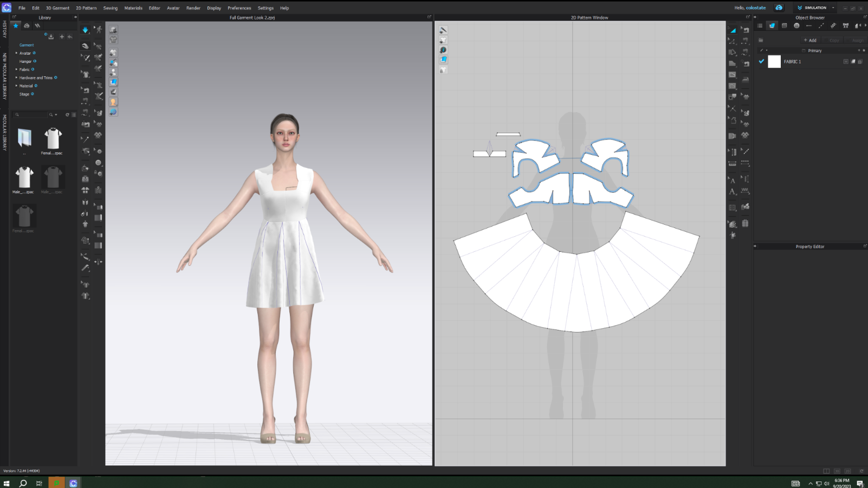Click the plus icon to add Library folder
This screenshot has height=488, width=868.
click(62, 37)
